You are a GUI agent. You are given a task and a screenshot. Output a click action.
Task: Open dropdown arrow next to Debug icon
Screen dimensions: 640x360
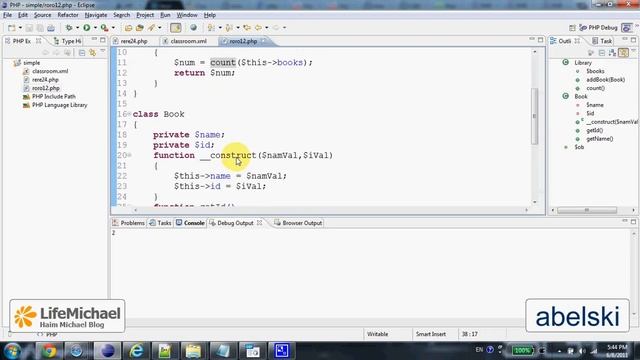[x=77, y=28]
